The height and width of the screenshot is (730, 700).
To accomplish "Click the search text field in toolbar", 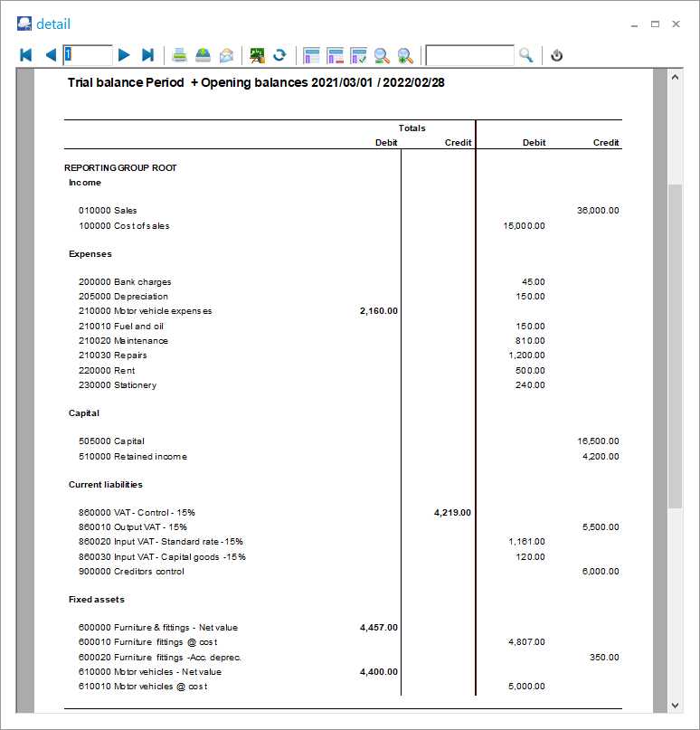I will tap(469, 55).
